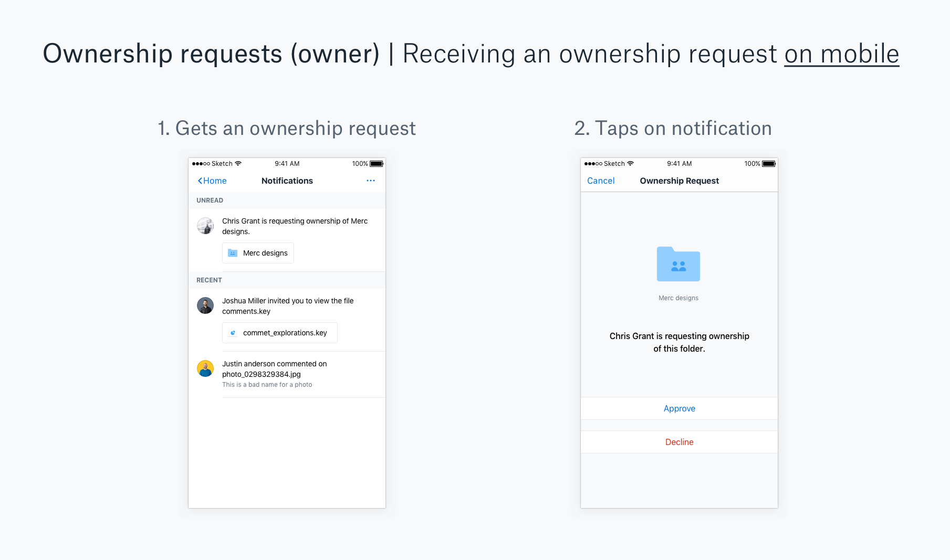
Task: Click Justin Anderson's yellow avatar
Action: (x=205, y=368)
